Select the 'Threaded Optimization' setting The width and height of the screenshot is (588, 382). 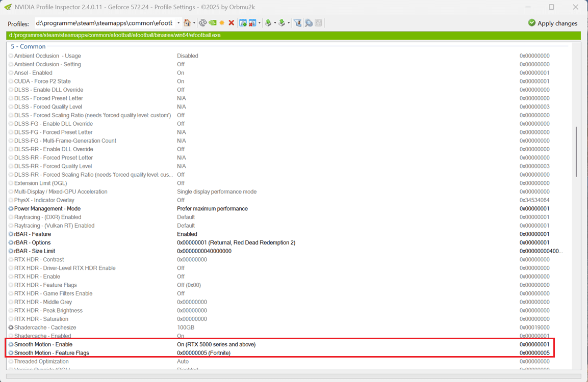click(x=41, y=362)
